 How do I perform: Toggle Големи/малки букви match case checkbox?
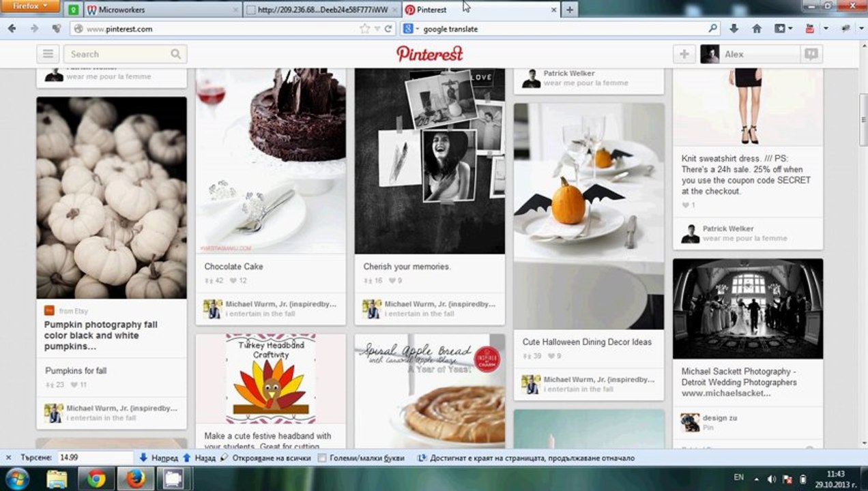(323, 458)
